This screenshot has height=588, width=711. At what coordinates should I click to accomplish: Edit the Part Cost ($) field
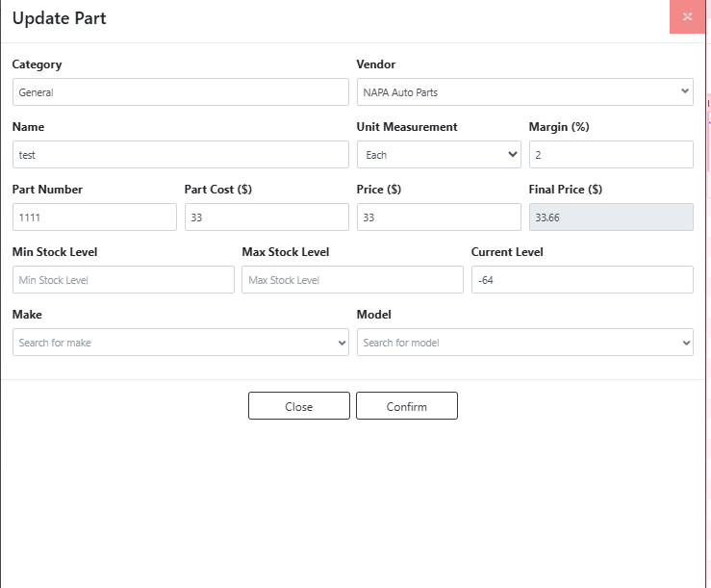(267, 217)
